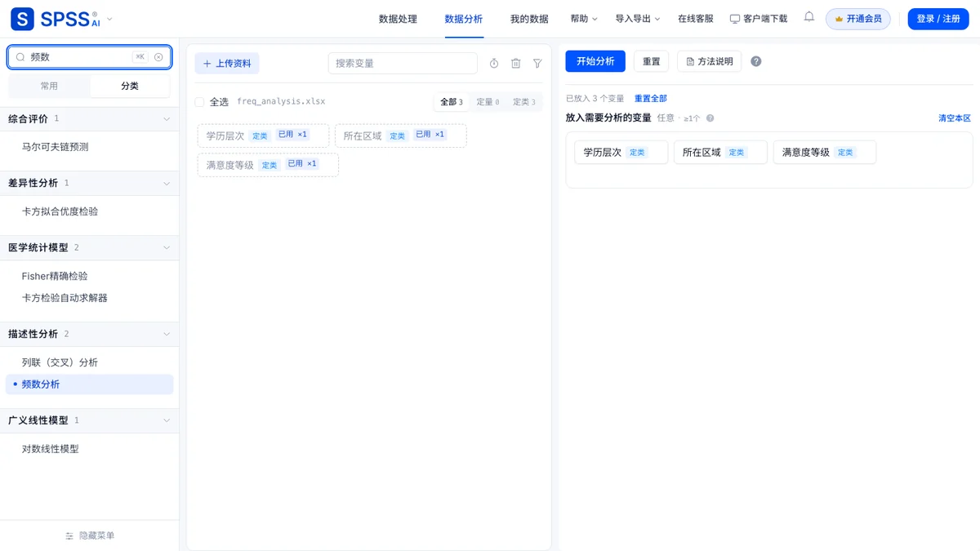Select 所在区域 variable in the data list
The width and height of the screenshot is (980, 551).
tap(401, 136)
